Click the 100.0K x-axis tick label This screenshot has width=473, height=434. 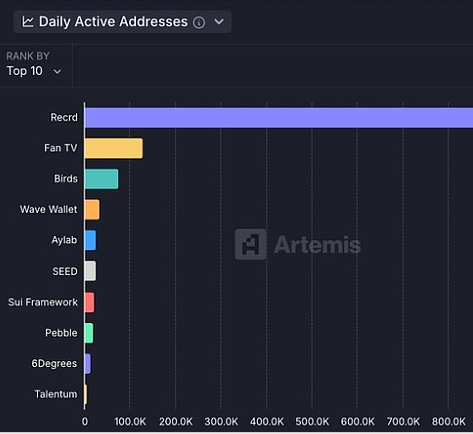pyautogui.click(x=130, y=422)
